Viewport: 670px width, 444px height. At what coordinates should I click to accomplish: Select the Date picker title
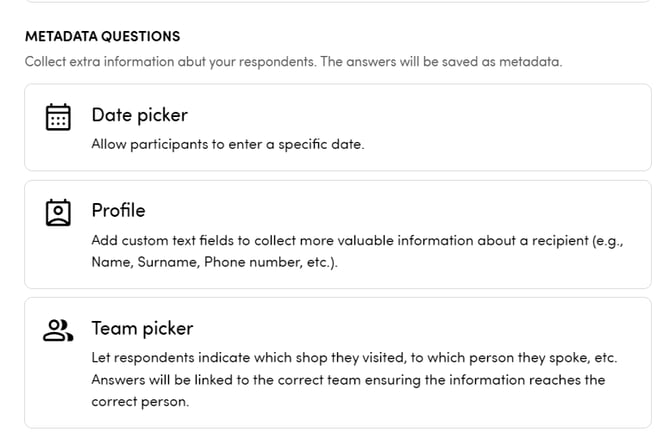click(139, 115)
